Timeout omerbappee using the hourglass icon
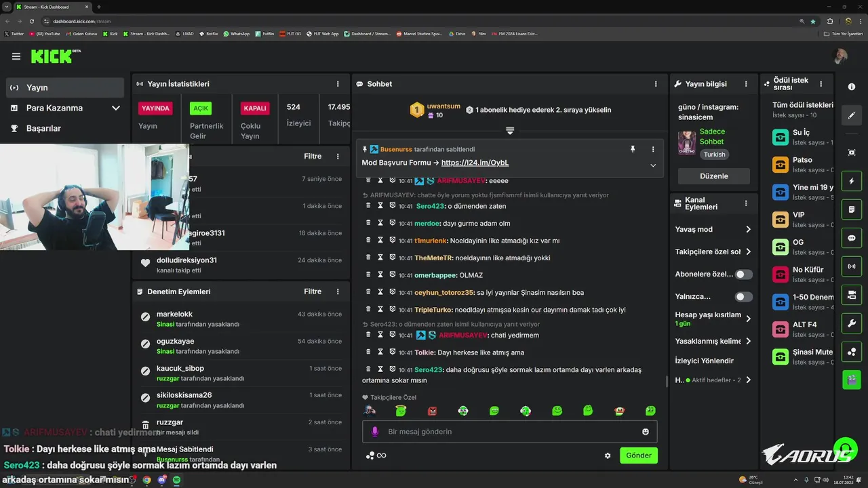This screenshot has height=488, width=868. [380, 274]
